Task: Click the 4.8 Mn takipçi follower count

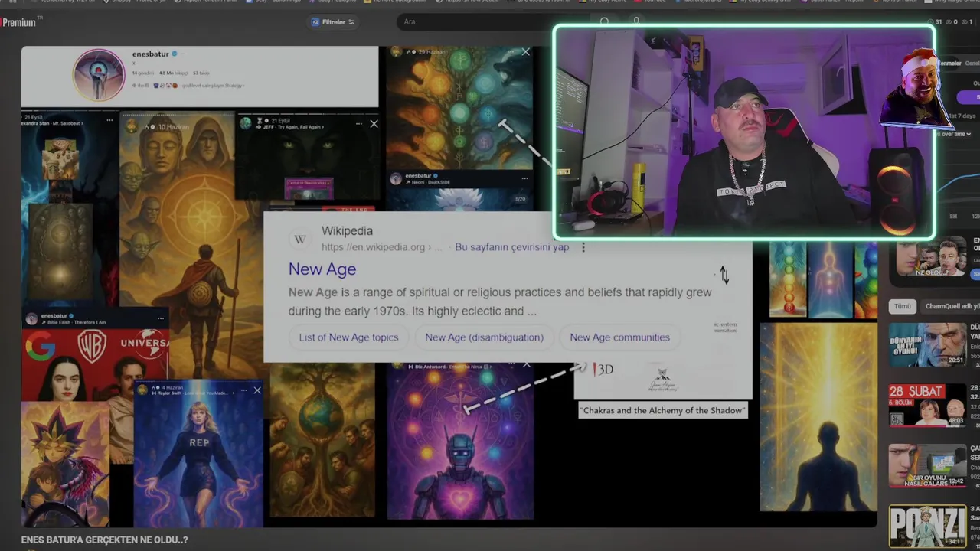Action: click(x=174, y=73)
